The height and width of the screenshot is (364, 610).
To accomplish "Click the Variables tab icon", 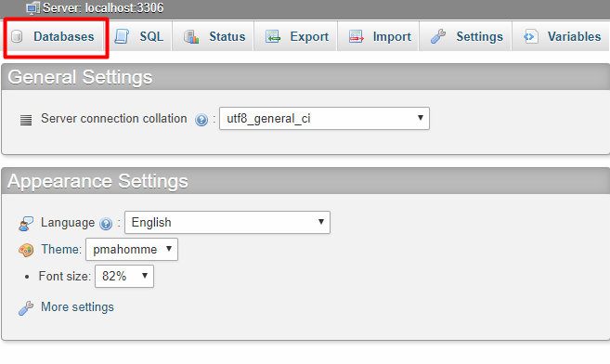I will click(531, 36).
